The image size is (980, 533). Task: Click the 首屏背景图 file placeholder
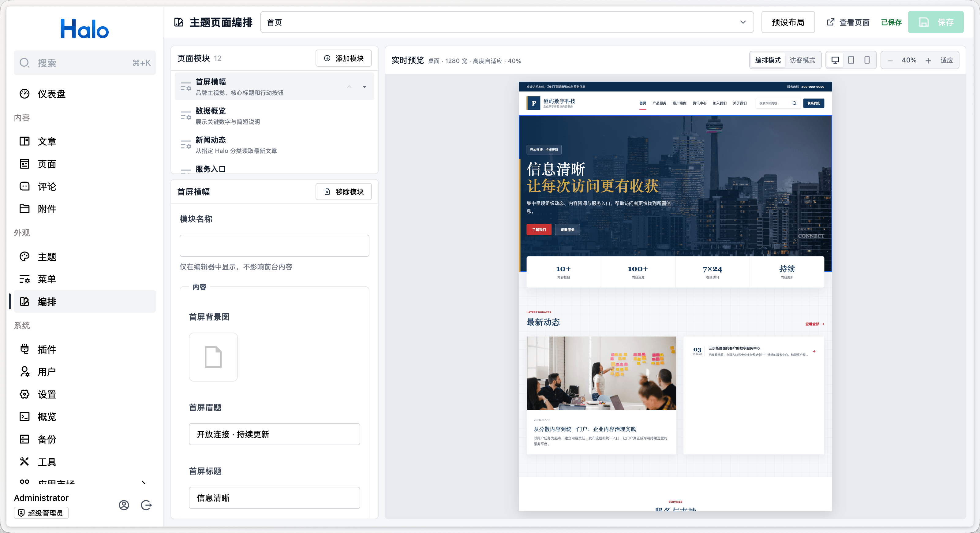213,357
